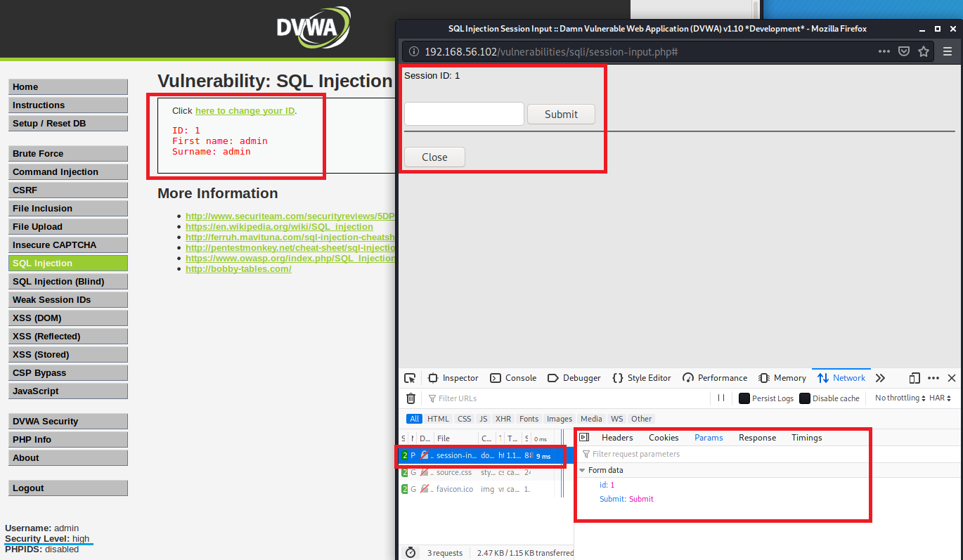This screenshot has height=560, width=963.
Task: Open the DVWA Security page
Action: 68,421
